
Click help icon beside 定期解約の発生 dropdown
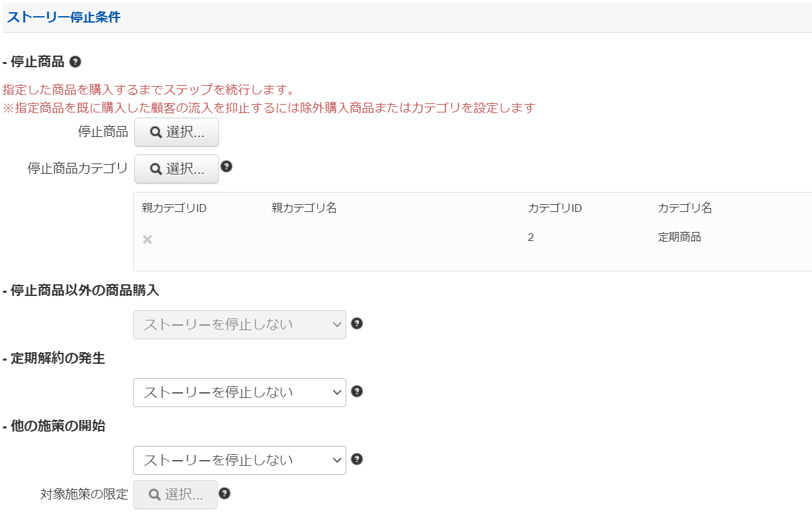(357, 391)
